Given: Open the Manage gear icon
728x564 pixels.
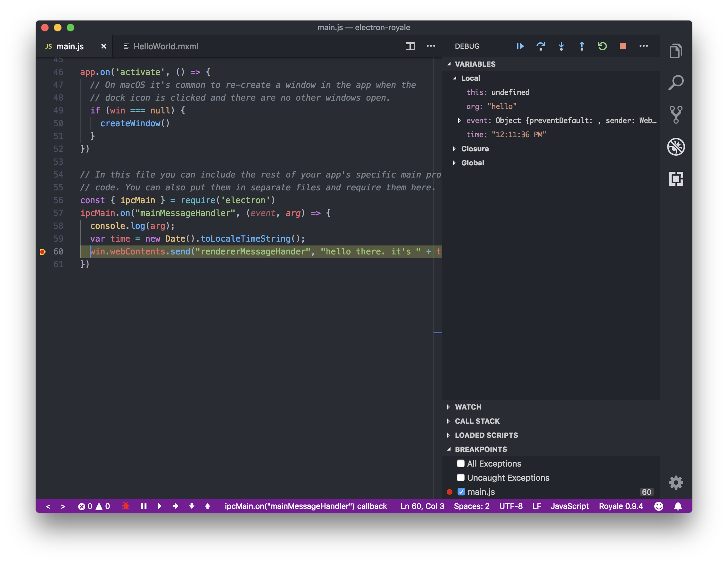Looking at the screenshot, I should pyautogui.click(x=676, y=482).
